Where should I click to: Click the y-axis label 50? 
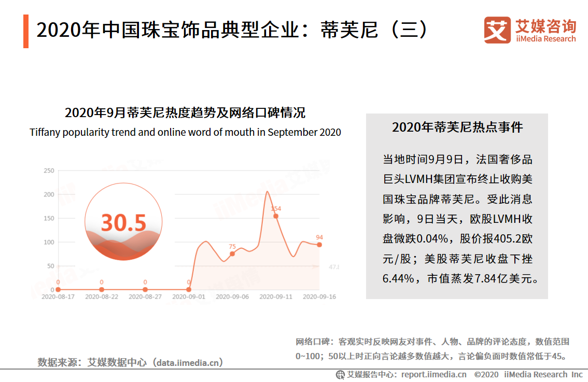(51, 266)
